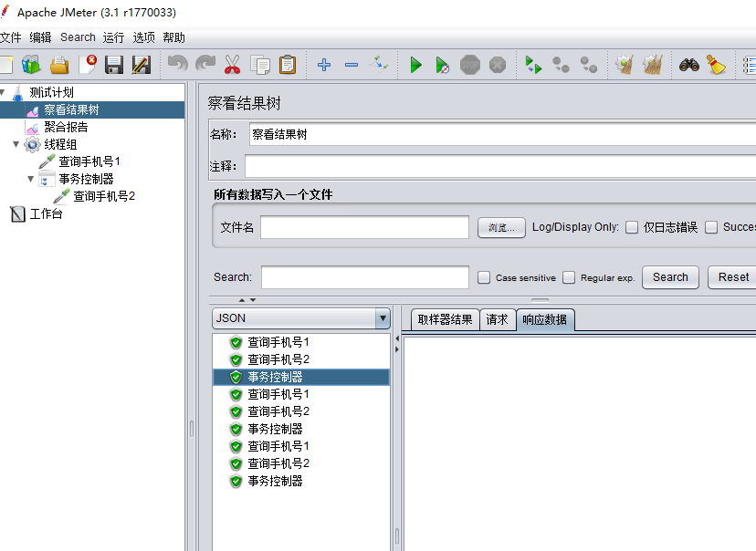This screenshot has height=551, width=756.
Task: Enable the 仅日志错误 checkbox
Action: point(632,227)
